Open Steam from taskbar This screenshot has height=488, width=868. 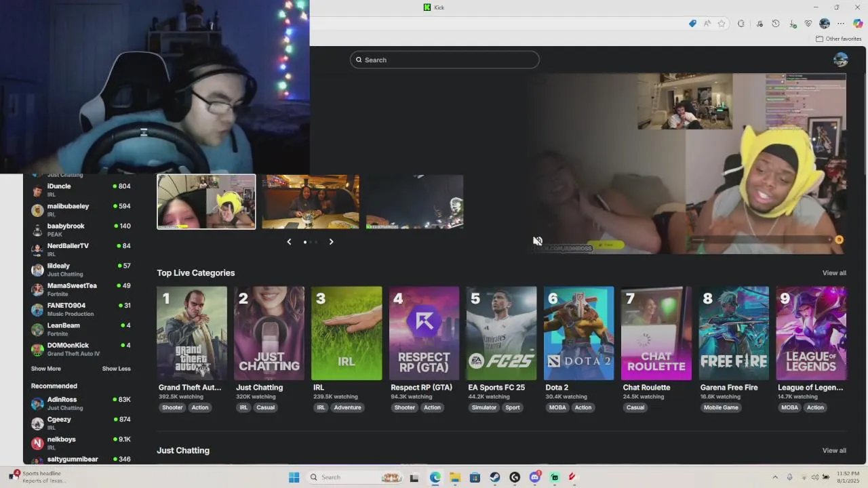495,477
